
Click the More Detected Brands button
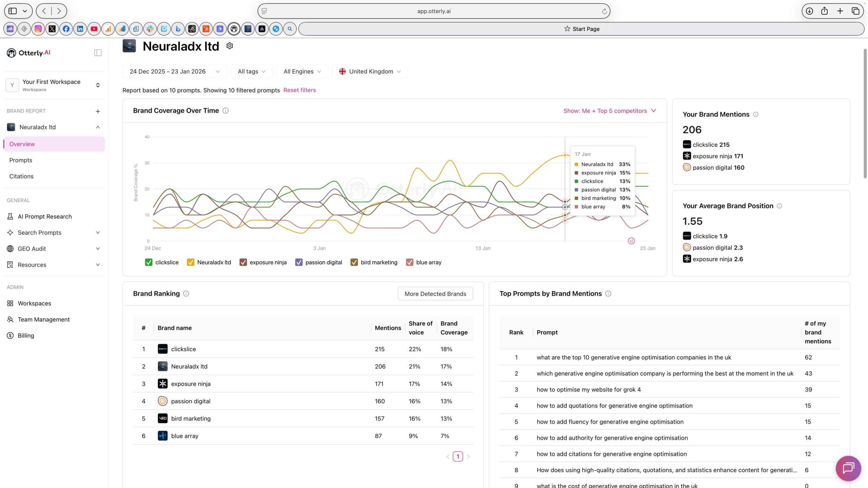pyautogui.click(x=435, y=293)
